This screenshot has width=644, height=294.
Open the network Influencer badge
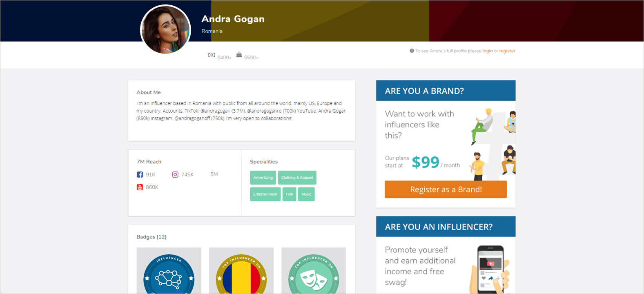coord(169,270)
